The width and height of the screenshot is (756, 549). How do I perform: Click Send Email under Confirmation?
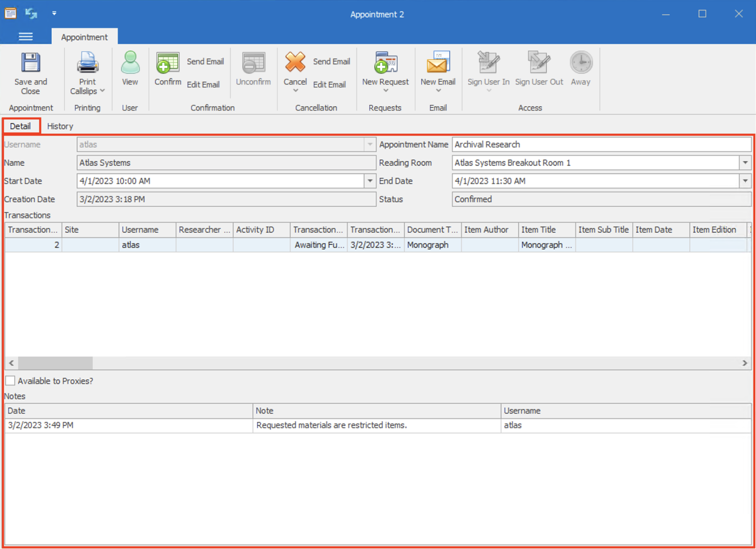point(205,61)
